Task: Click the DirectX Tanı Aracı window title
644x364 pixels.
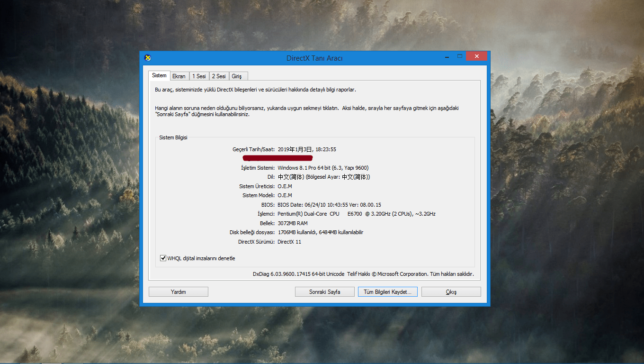Action: (x=314, y=58)
